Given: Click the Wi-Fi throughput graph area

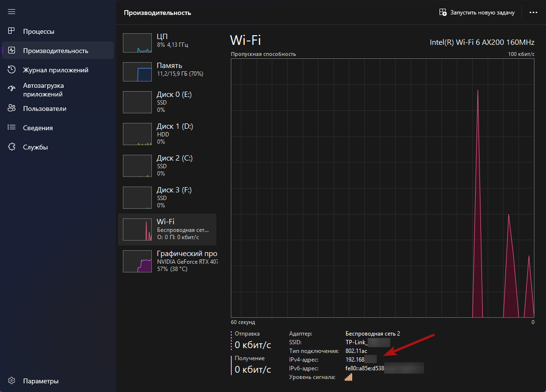Looking at the screenshot, I should pyautogui.click(x=383, y=188).
